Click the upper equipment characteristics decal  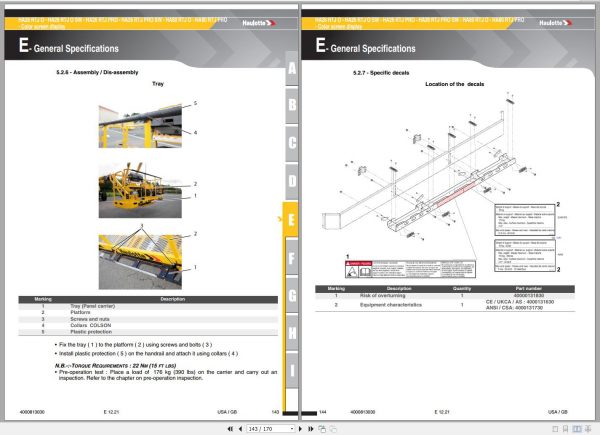click(x=525, y=220)
